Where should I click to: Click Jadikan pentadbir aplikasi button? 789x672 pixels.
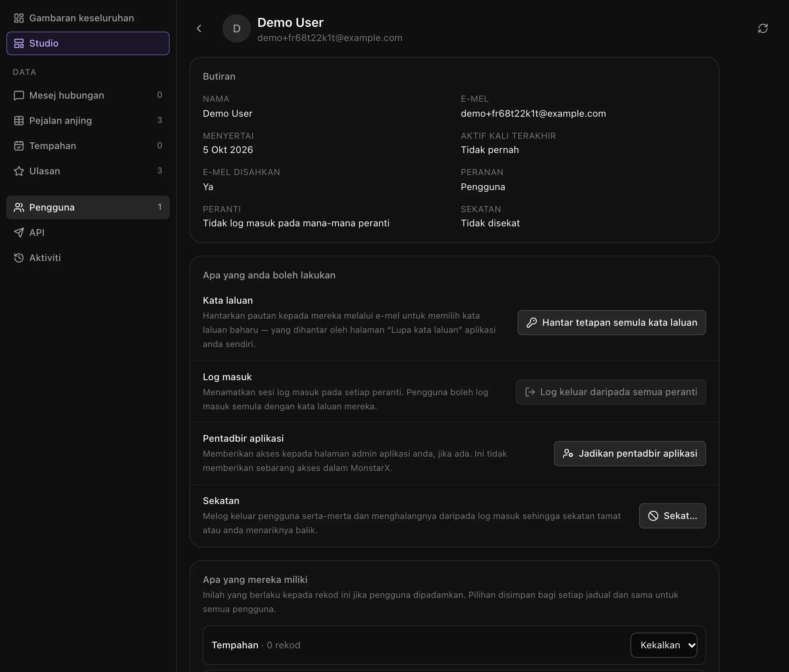pos(630,454)
